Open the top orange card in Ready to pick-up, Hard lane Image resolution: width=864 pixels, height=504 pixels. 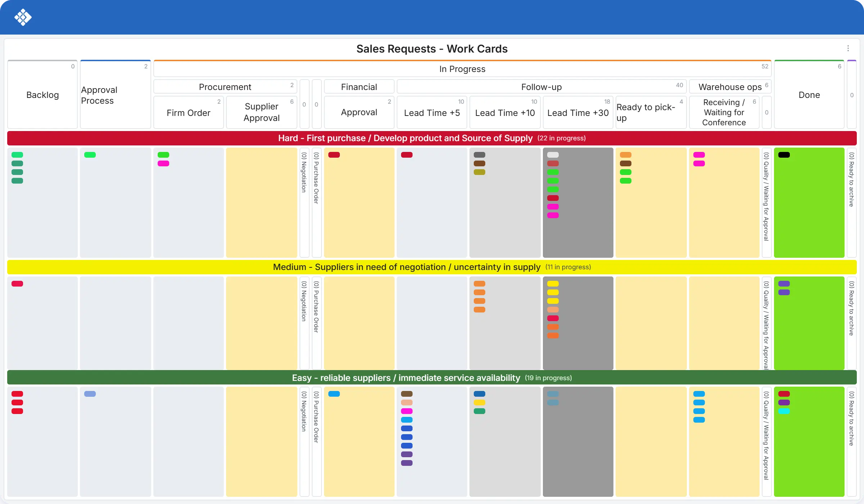click(626, 155)
